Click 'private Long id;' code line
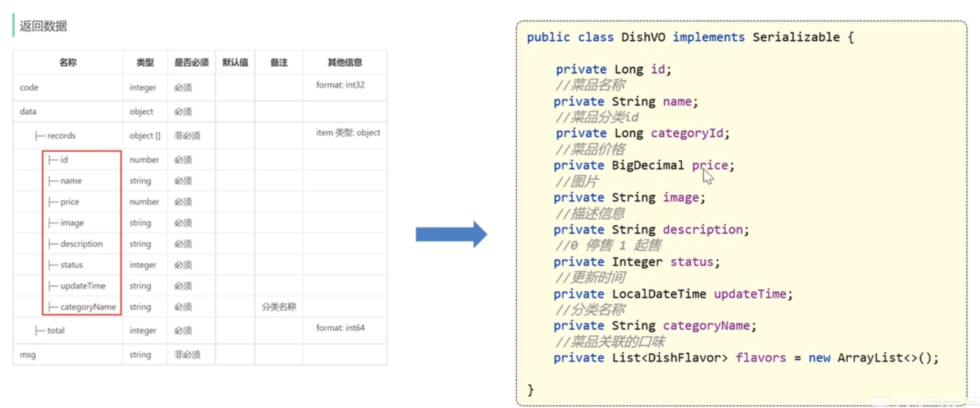 tap(613, 69)
